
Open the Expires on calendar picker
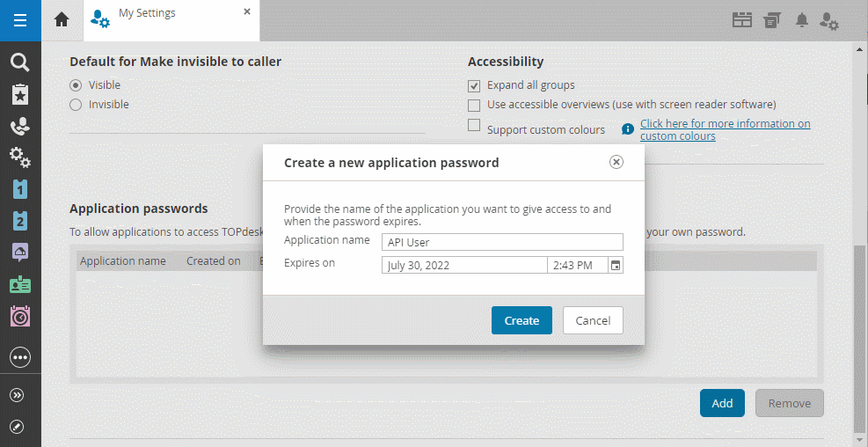point(616,265)
